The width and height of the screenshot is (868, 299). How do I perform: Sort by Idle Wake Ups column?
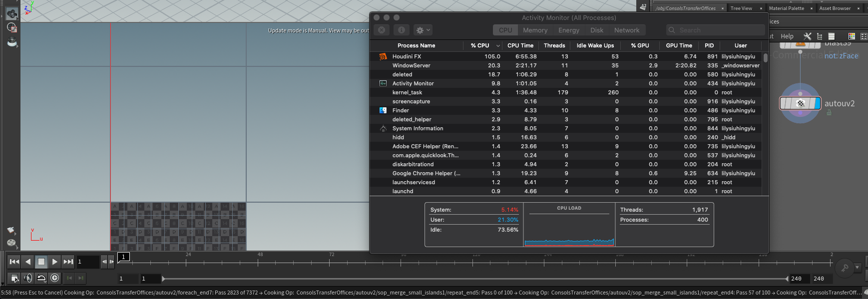coord(595,45)
